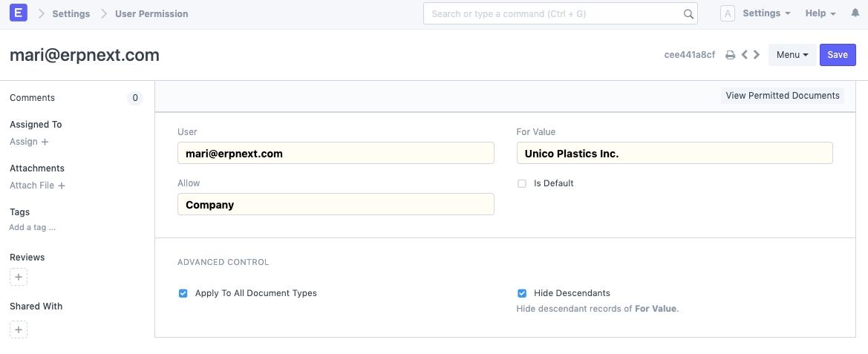
Task: Go to User Permission breadcrumb
Action: [x=151, y=13]
